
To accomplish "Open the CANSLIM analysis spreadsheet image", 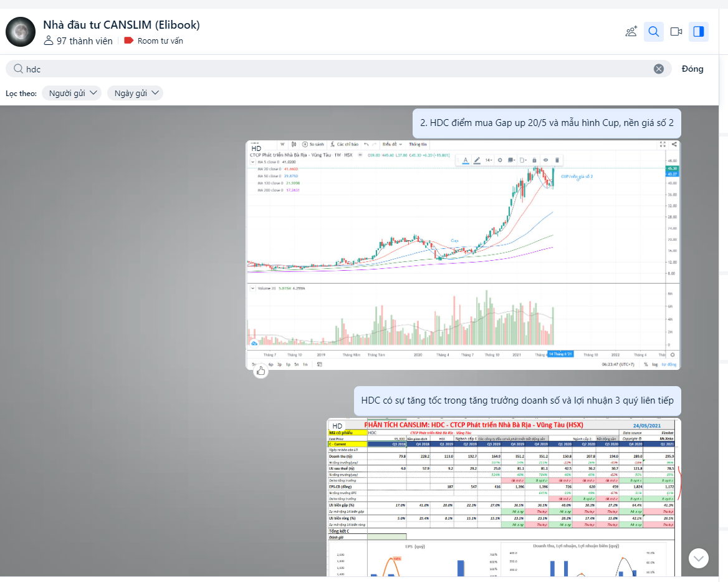I will (x=504, y=497).
